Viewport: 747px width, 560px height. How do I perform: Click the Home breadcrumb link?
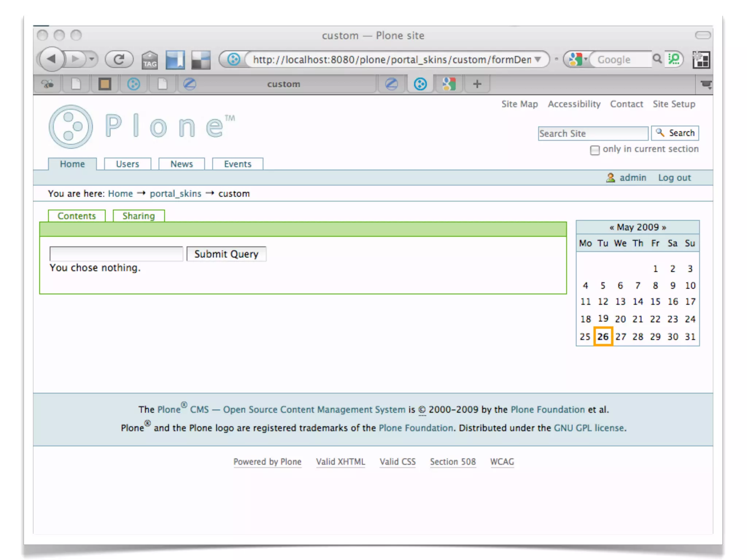120,194
